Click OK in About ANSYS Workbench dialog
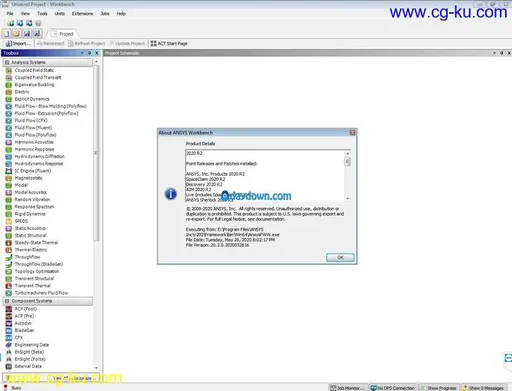The width and height of the screenshot is (512, 391). point(340,257)
